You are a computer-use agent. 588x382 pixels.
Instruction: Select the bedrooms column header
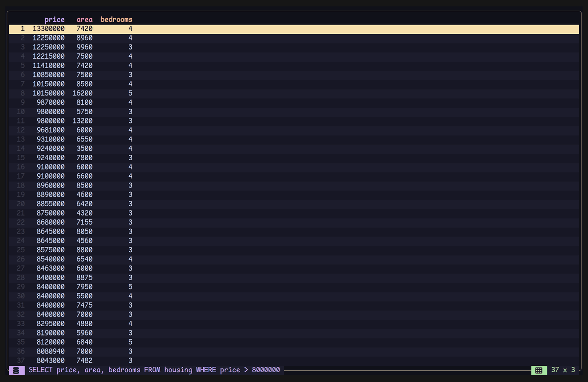tap(117, 20)
